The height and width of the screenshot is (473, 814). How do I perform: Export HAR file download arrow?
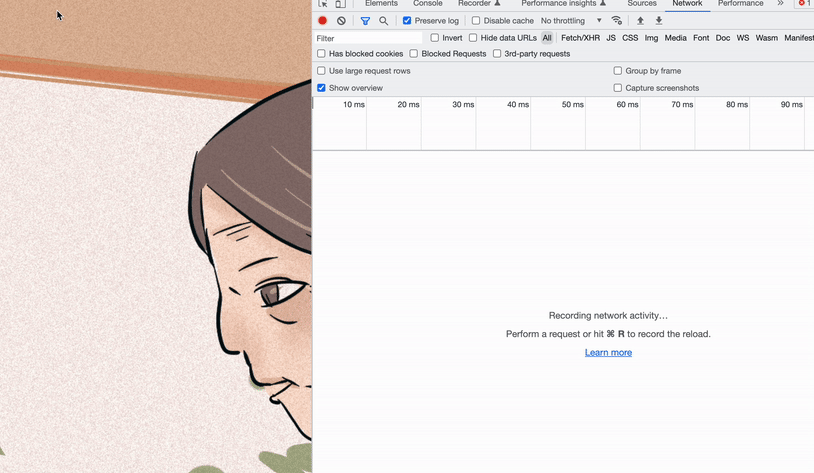tap(659, 21)
